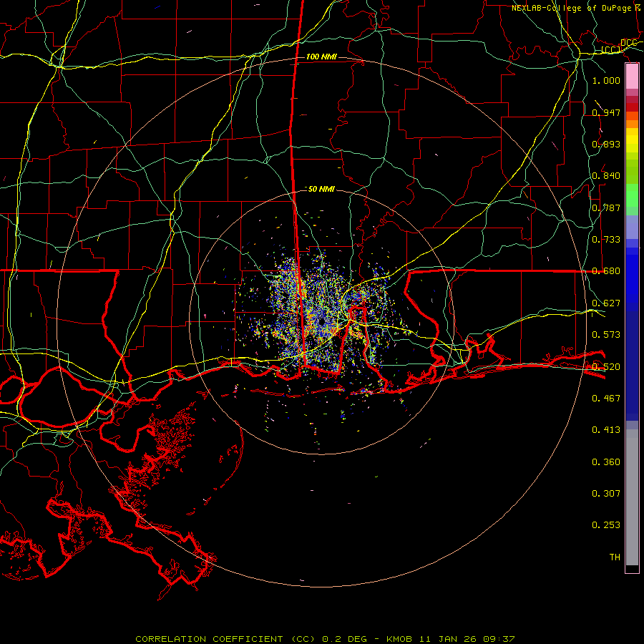Click the 0.893 legend value

click(606, 144)
